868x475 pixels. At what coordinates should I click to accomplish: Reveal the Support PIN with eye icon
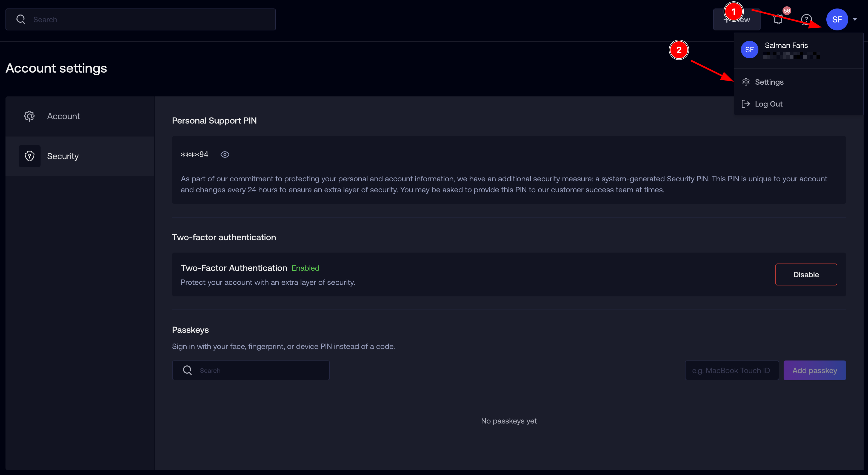coord(225,154)
